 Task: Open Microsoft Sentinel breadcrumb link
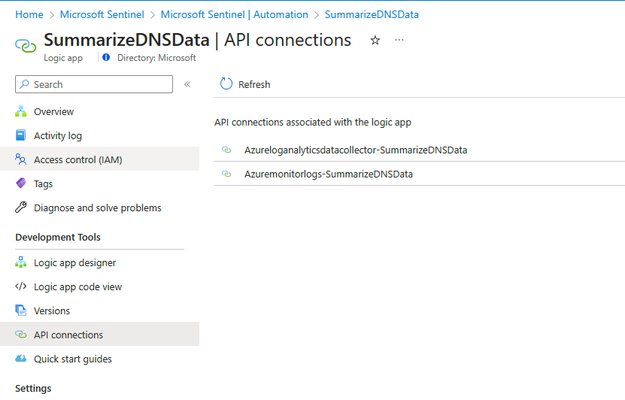[x=102, y=15]
